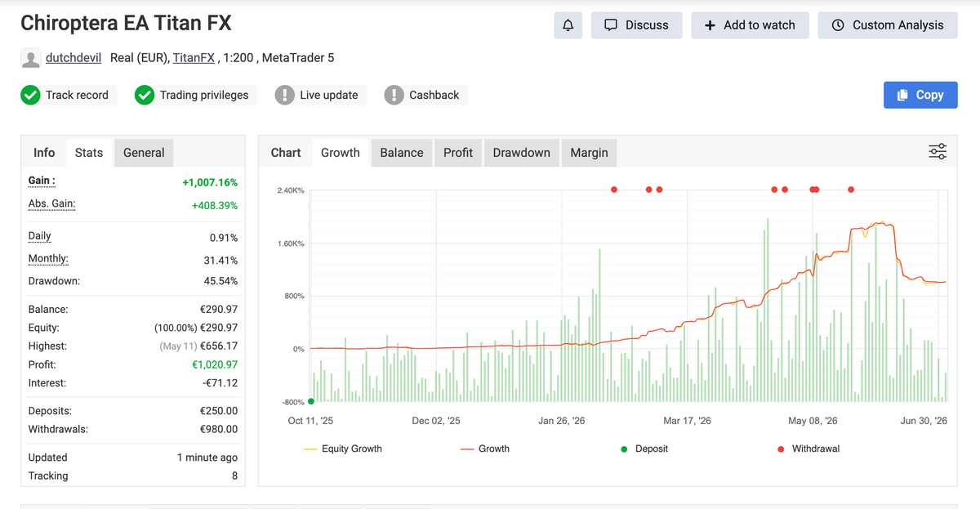Click the last red withdrawal dot on chart
980x509 pixels.
851,190
